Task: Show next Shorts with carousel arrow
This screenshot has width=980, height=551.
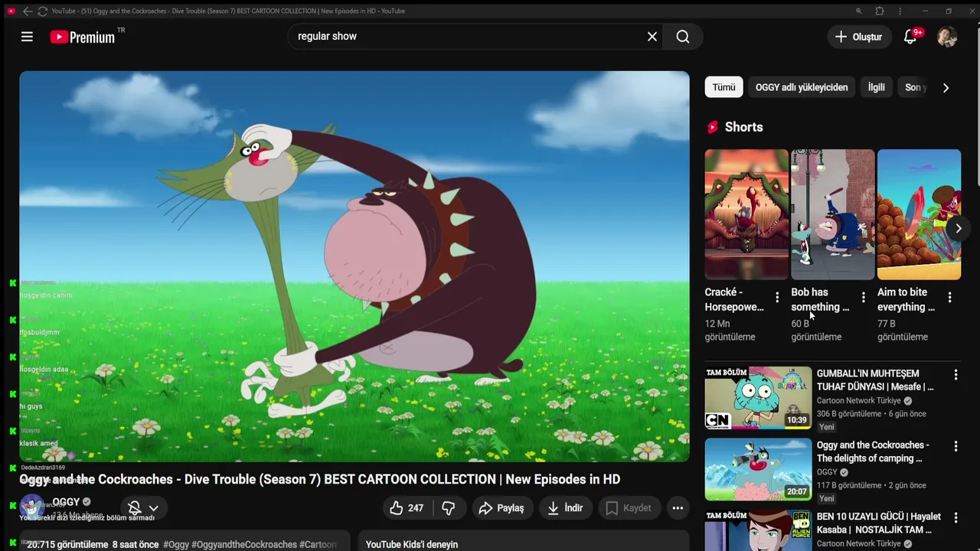Action: [958, 228]
